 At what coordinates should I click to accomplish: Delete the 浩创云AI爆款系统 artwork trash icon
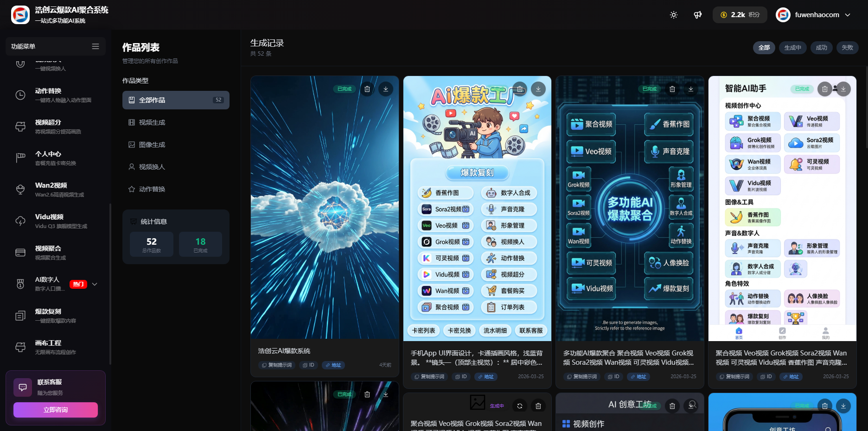pyautogui.click(x=367, y=89)
